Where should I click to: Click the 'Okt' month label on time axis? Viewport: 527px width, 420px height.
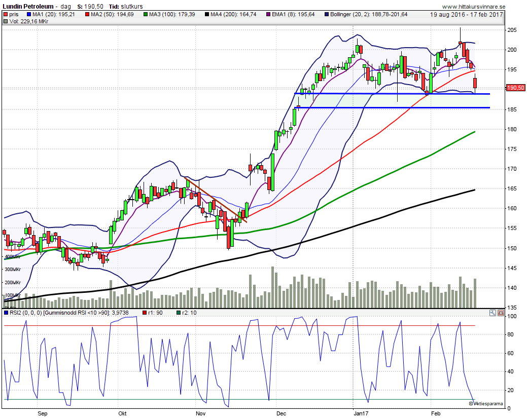point(122,413)
